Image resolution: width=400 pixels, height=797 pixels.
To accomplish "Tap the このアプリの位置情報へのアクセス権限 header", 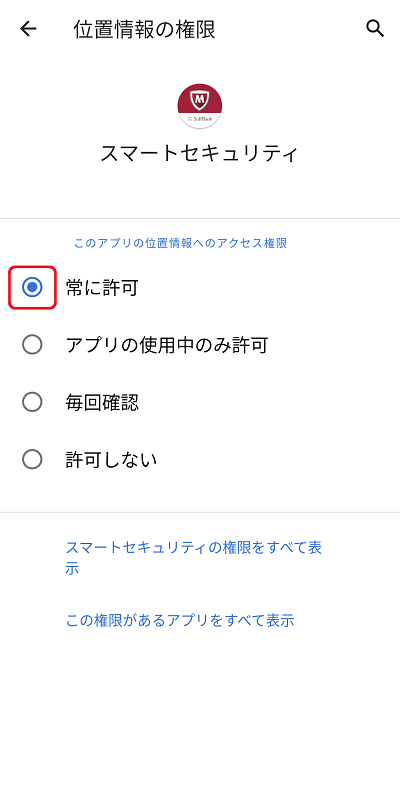I will [x=180, y=243].
